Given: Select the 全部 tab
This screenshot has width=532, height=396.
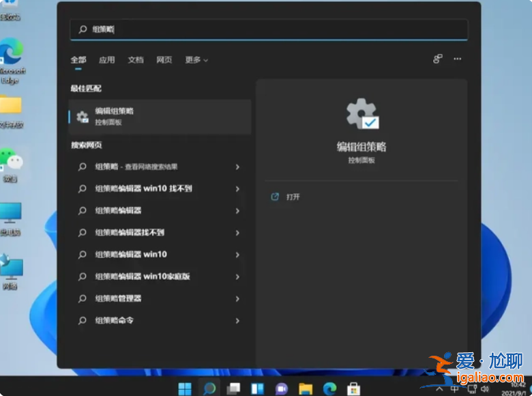Looking at the screenshot, I should pyautogui.click(x=78, y=60).
